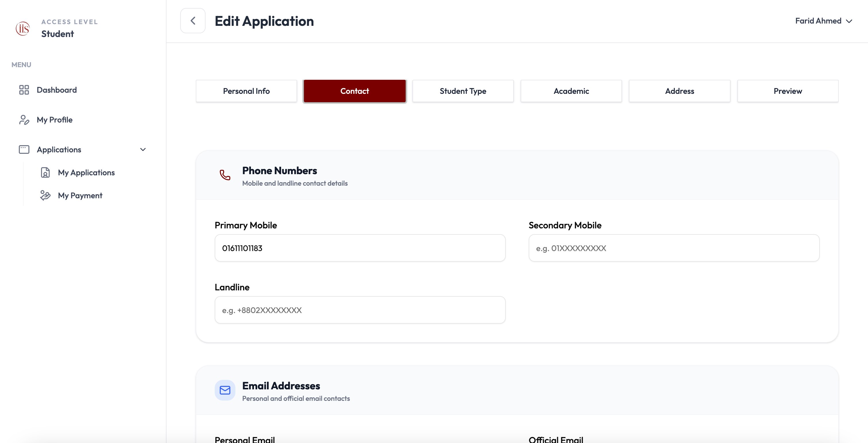The width and height of the screenshot is (868, 443).
Task: Click the My Payment hand-coins icon
Action: tap(45, 195)
